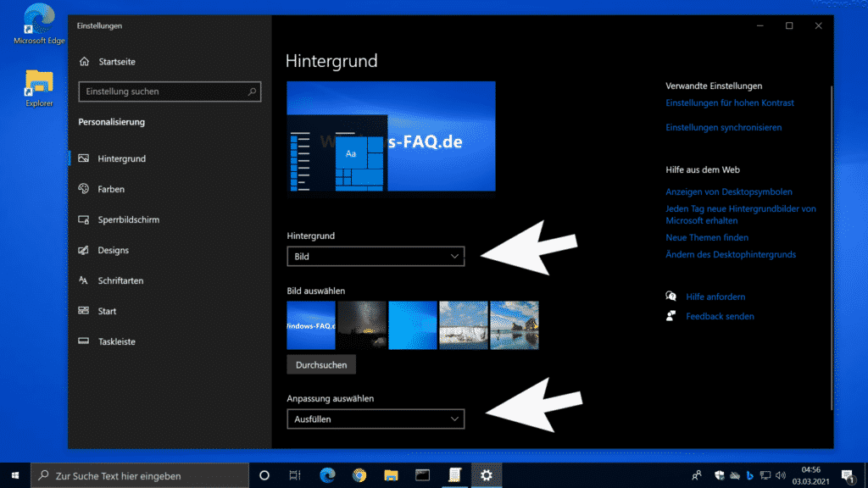868x488 pixels.
Task: Switch to the Start personalization page
Action: [107, 311]
